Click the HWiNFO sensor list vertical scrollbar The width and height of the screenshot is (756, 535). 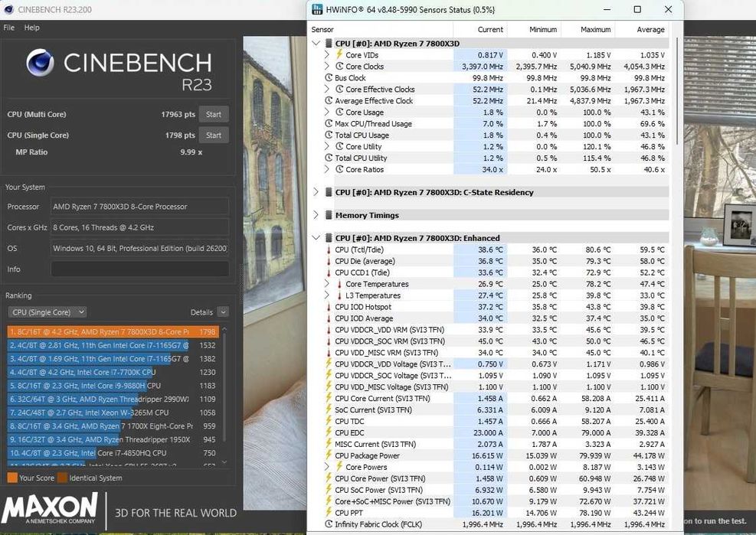click(676, 90)
